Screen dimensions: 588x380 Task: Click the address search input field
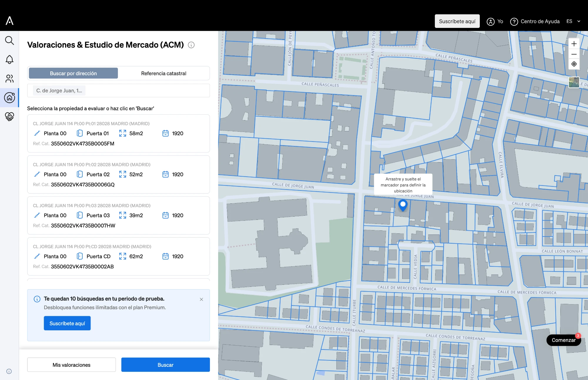click(118, 91)
